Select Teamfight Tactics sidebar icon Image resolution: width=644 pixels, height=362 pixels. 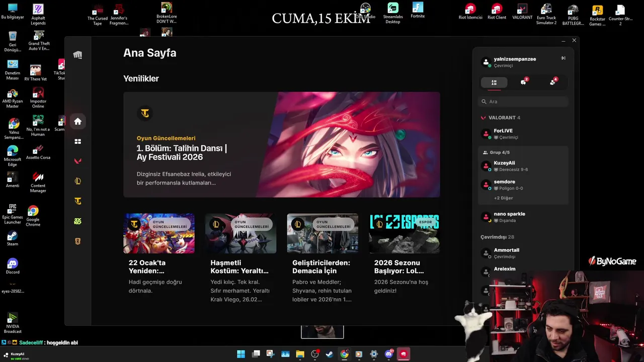77,201
